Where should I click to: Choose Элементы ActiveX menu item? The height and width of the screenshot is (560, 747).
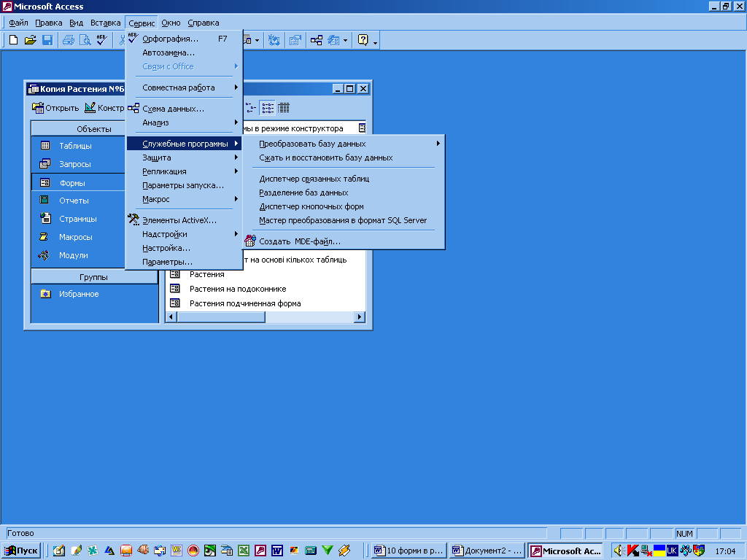tap(184, 220)
